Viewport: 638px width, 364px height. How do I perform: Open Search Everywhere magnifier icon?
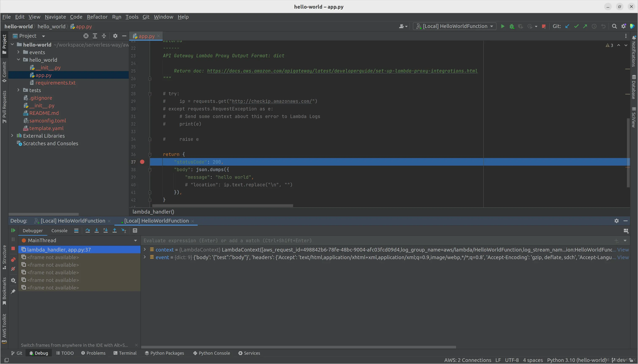coord(614,26)
